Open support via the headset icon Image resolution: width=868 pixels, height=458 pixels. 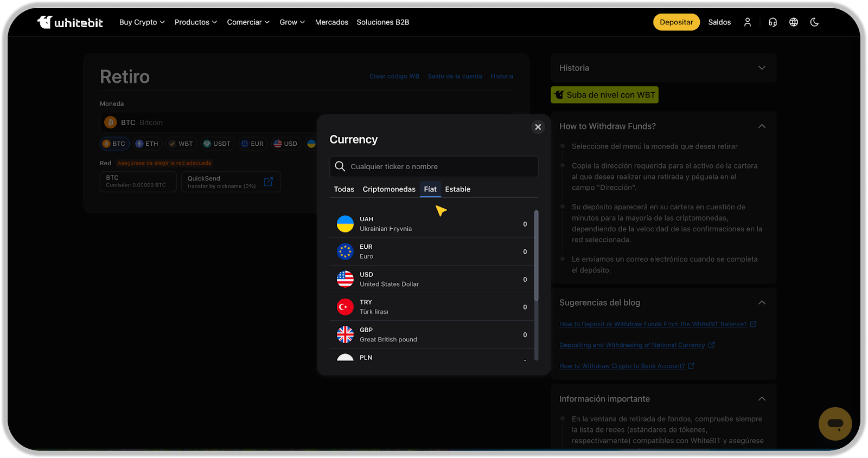(773, 22)
